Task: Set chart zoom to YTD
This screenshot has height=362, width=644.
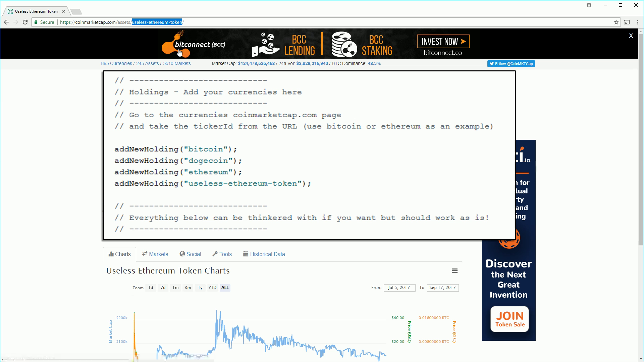Action: coord(212,288)
